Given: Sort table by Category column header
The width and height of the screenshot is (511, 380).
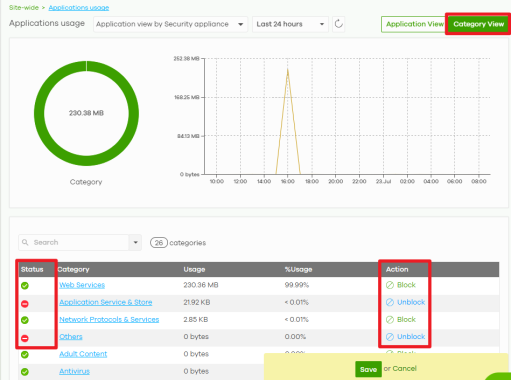Looking at the screenshot, I should point(73,269).
